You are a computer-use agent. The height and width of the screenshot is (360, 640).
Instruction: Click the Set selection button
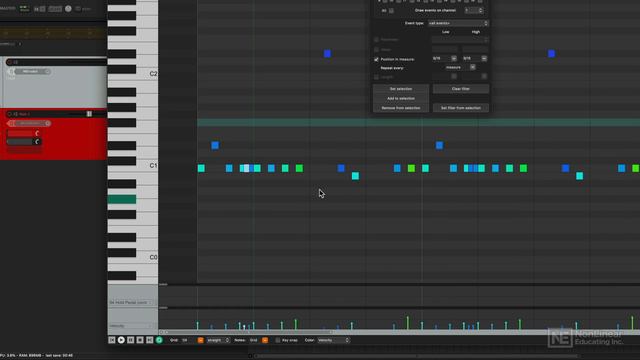pyautogui.click(x=401, y=89)
